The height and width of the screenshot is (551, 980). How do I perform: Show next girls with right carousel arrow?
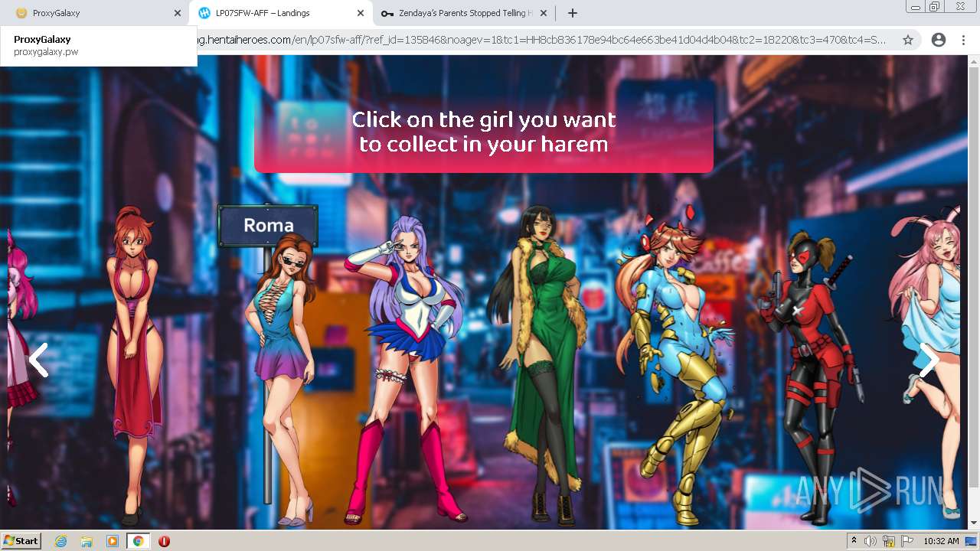[x=929, y=360]
